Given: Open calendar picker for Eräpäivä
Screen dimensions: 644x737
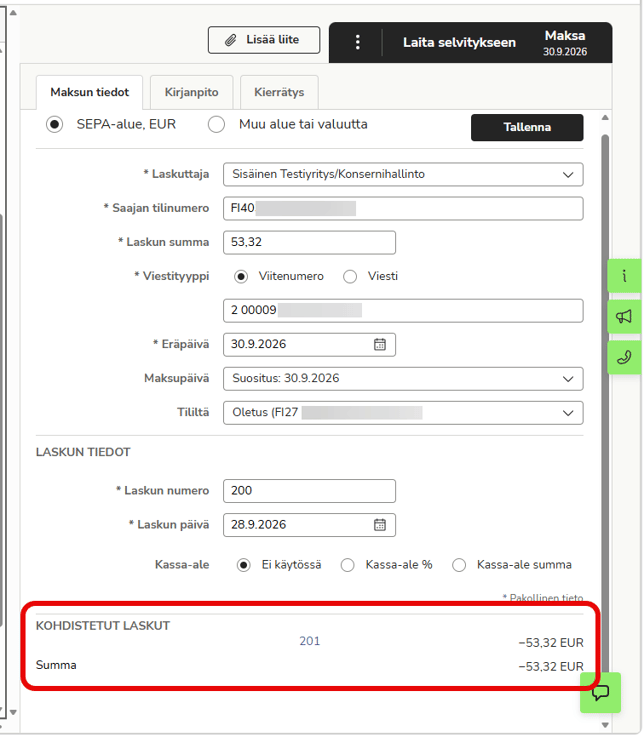Looking at the screenshot, I should click(x=380, y=345).
